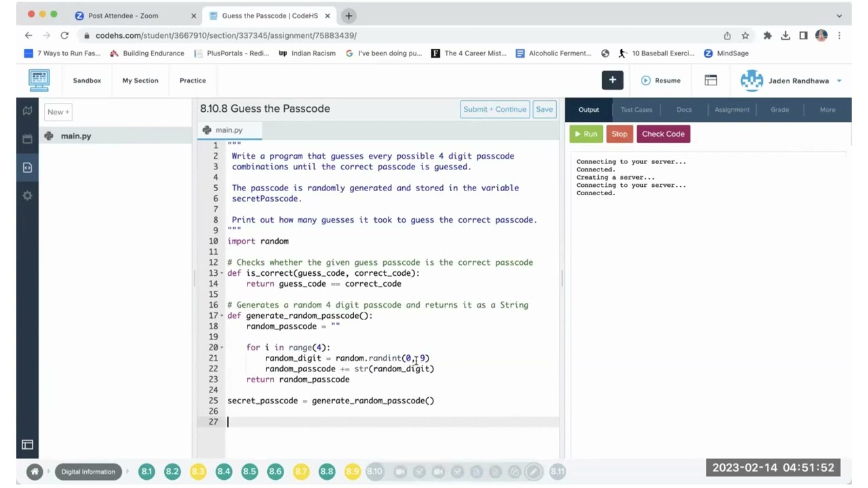Click code line 25 secret_passcode assignment
Viewport: 868px width, 488px height.
(x=330, y=401)
